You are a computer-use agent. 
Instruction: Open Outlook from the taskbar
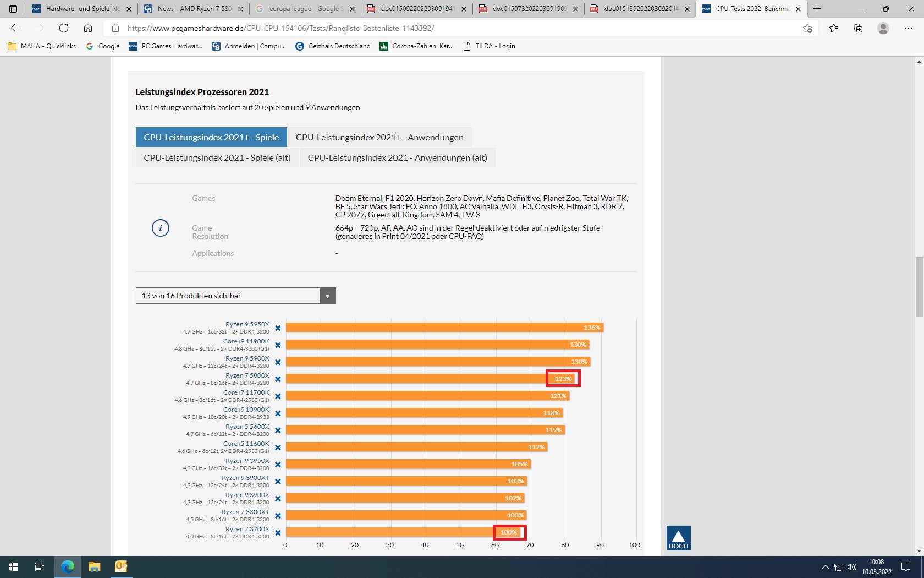coord(121,567)
